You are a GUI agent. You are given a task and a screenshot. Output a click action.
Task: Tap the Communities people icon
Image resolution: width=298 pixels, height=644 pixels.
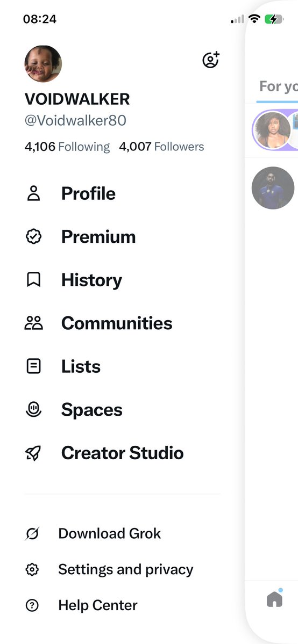point(33,323)
